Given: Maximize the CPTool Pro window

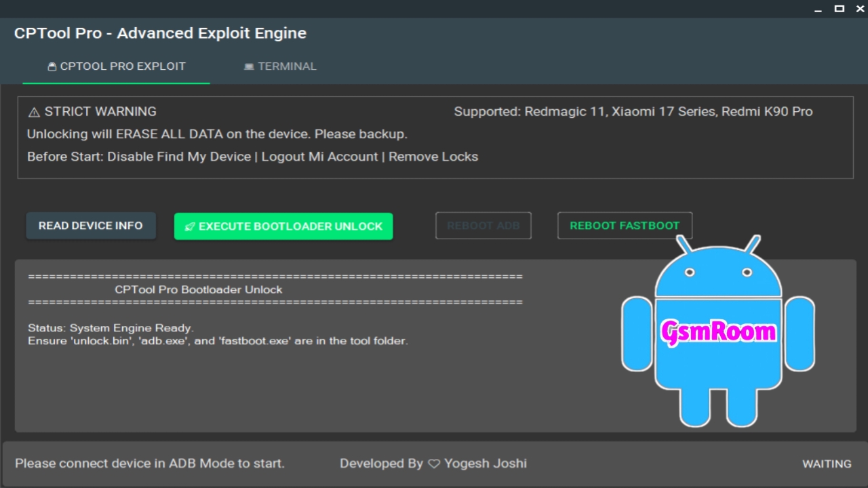Looking at the screenshot, I should 839,9.
